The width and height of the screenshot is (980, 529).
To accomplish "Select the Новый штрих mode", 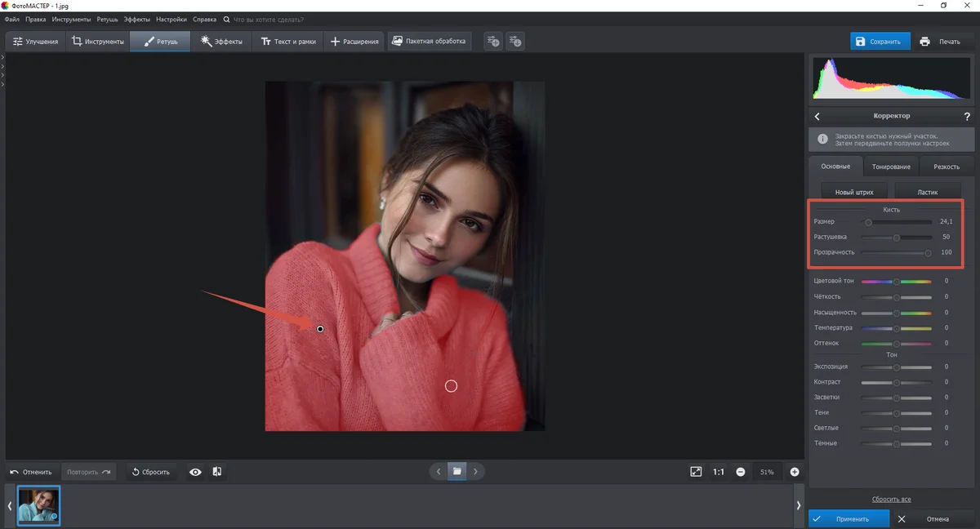I will [x=854, y=192].
